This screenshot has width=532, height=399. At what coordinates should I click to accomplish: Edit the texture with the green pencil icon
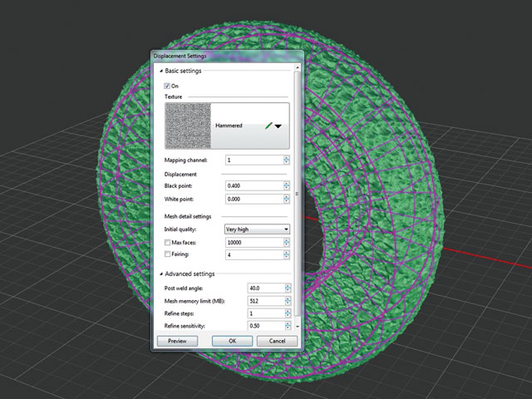pos(268,126)
